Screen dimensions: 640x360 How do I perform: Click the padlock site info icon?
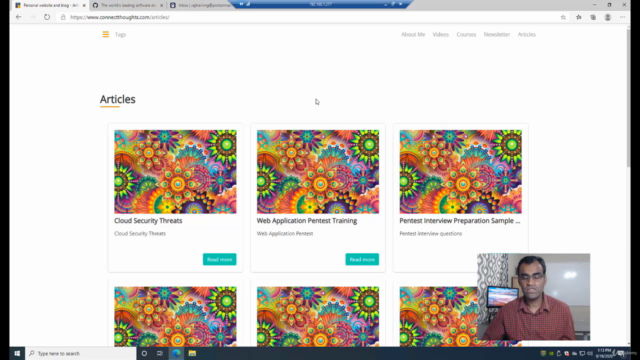coord(63,17)
